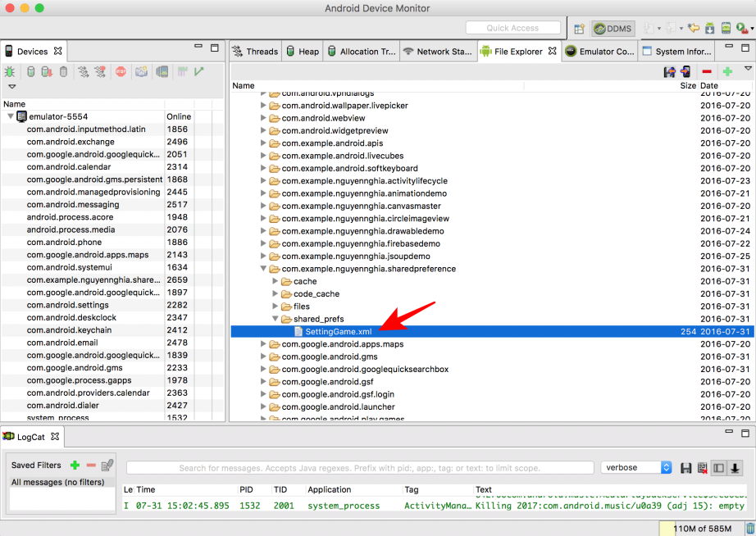The width and height of the screenshot is (756, 536).
Task: Click the Dump HPROF file icon
Action: (x=48, y=72)
